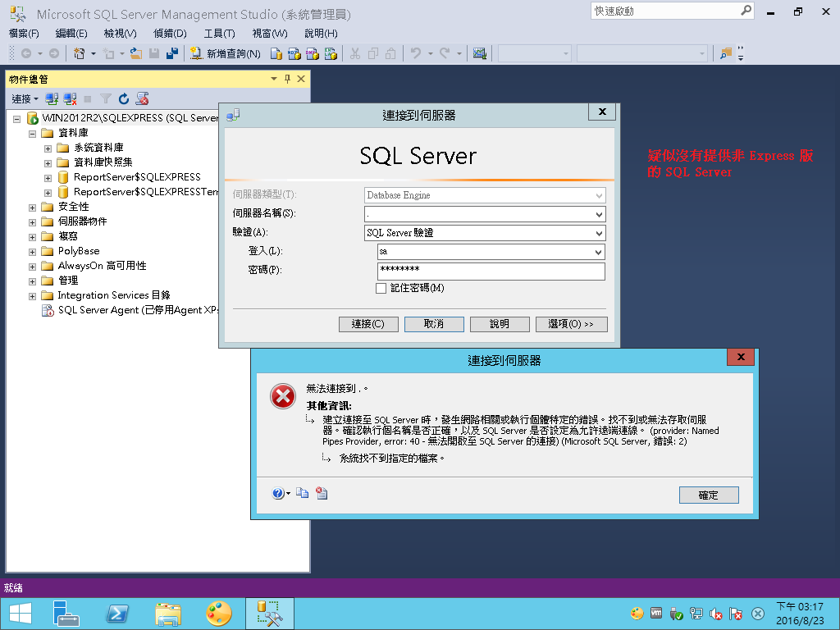Viewport: 840px width, 630px height.
Task: Toggle the 記住密碼(M) checkbox
Action: pyautogui.click(x=381, y=288)
